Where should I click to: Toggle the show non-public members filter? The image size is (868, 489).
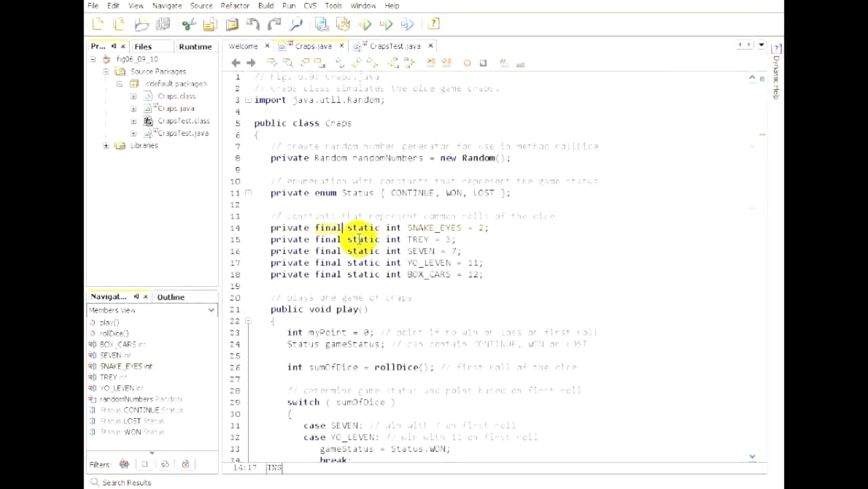point(185,464)
